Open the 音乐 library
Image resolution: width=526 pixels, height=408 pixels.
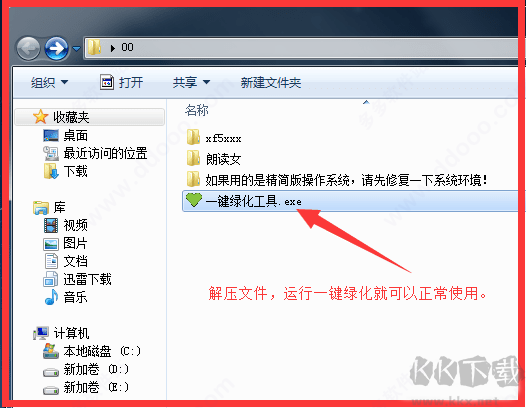[x=66, y=297]
